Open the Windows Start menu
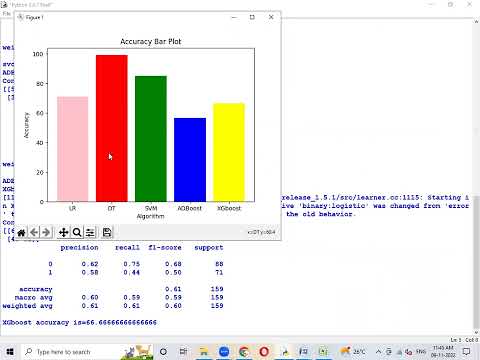 pyautogui.click(x=10, y=352)
